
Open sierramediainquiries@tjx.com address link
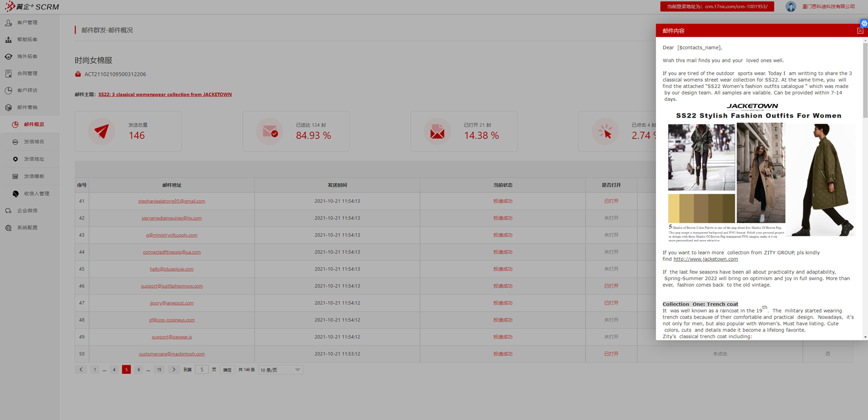[172, 218]
